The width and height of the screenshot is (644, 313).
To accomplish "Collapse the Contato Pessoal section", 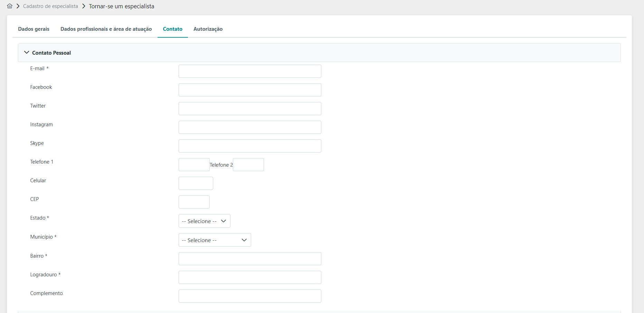I will point(27,53).
